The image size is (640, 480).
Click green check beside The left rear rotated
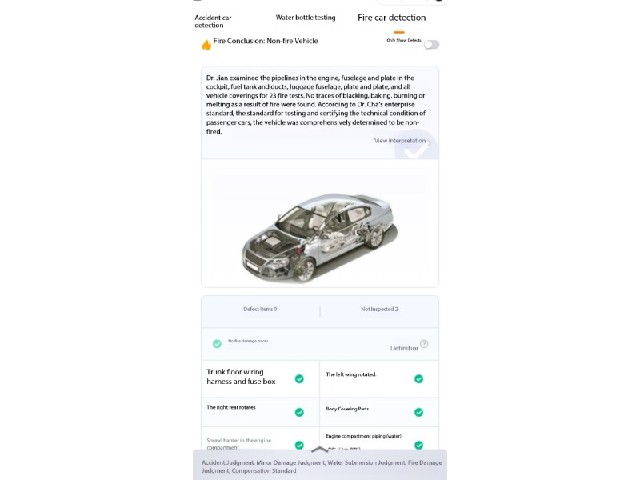(x=418, y=379)
